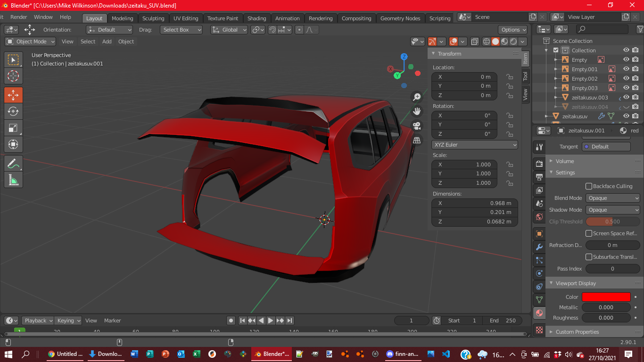644x362 pixels.
Task: Enable Backface Culling checkbox
Action: coord(589,186)
